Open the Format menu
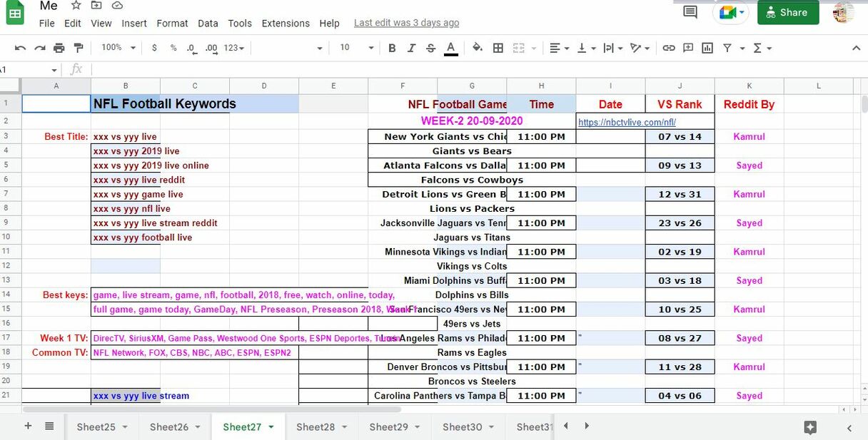The width and height of the screenshot is (868, 440). click(173, 23)
